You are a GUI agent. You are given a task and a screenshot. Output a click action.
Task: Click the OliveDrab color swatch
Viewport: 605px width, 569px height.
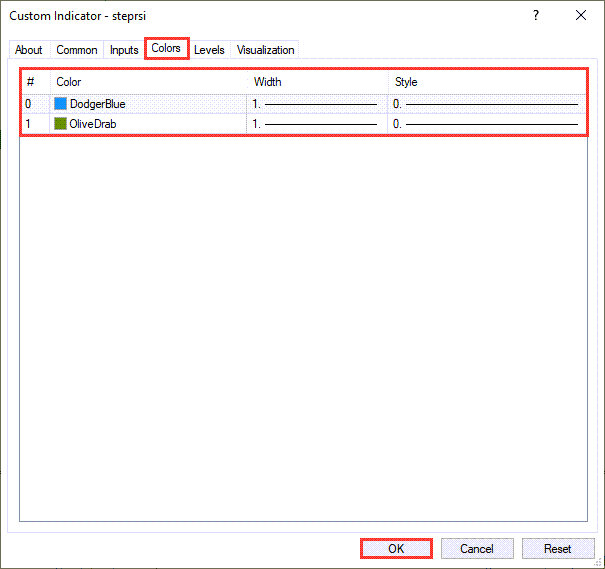(x=60, y=124)
